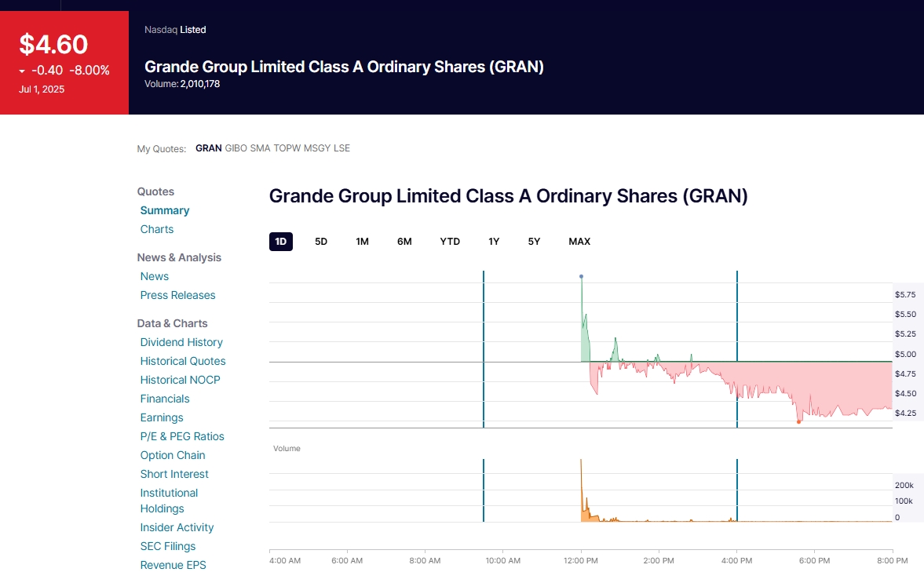
Task: Open Short Interest data
Action: coord(174,474)
